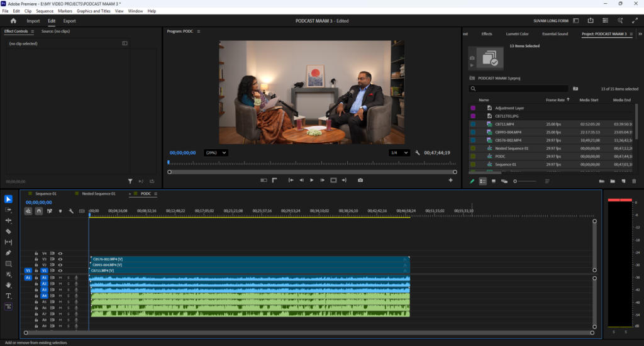Switch to the Nested Sequence 01 timeline tab
Viewport: 644px width, 346px height.
pyautogui.click(x=99, y=194)
